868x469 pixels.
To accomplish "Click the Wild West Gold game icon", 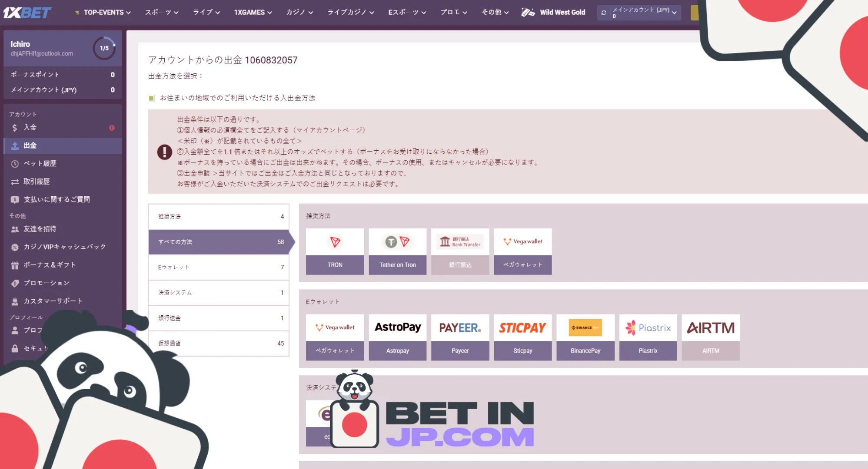I will pos(528,12).
